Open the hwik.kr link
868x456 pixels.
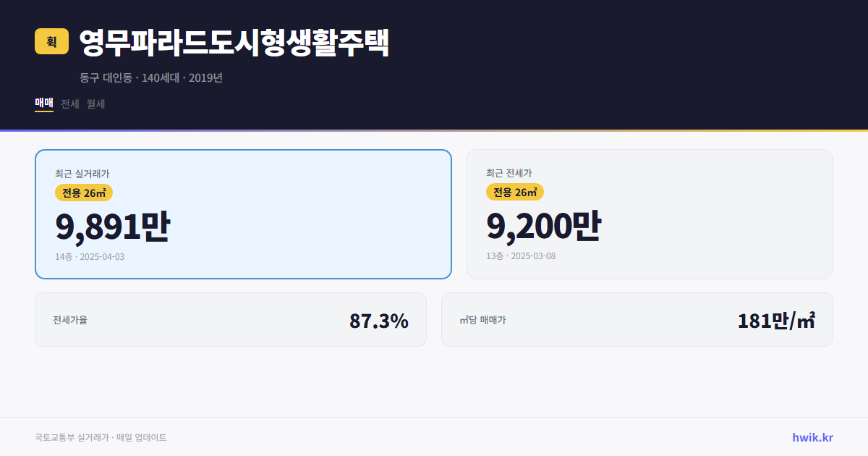pyautogui.click(x=812, y=437)
